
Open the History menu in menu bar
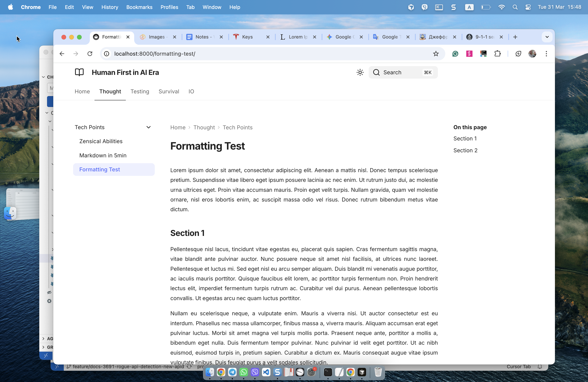(110, 7)
